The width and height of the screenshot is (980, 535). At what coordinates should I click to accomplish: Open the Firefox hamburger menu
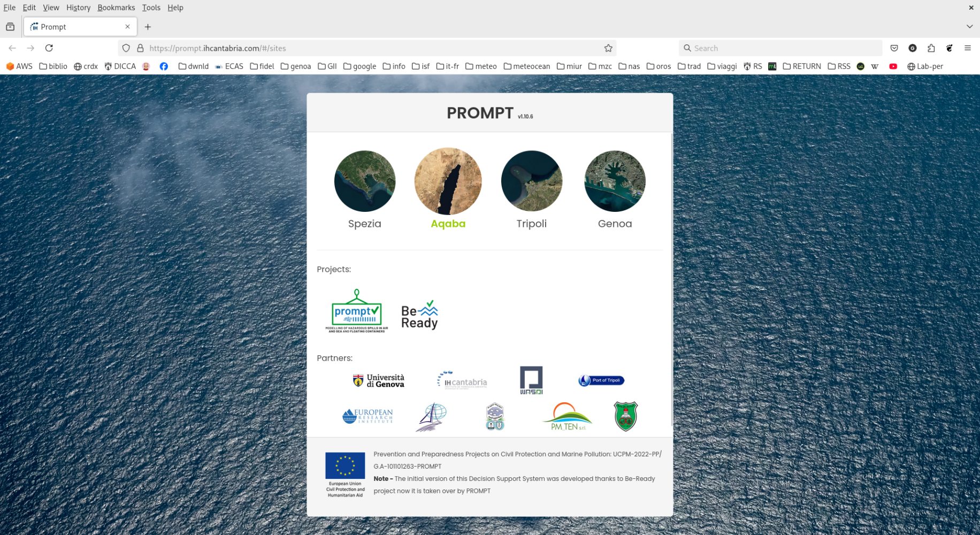(968, 48)
